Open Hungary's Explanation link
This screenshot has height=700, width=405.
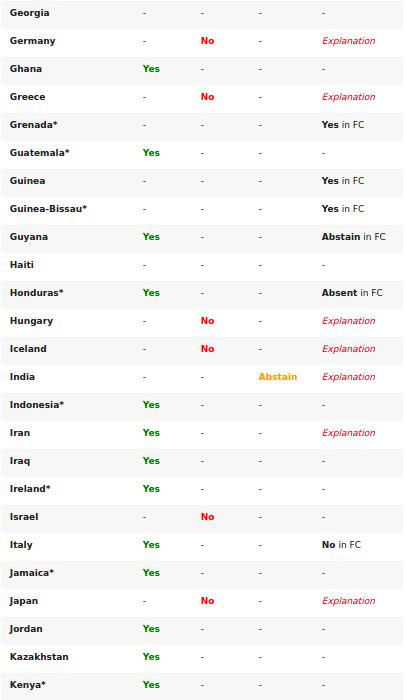tap(348, 321)
